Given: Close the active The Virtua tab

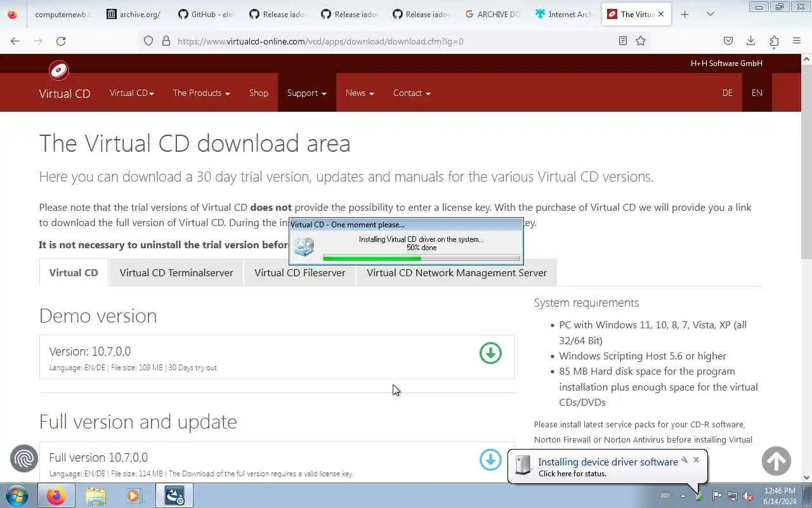Looking at the screenshot, I should click(x=661, y=14).
